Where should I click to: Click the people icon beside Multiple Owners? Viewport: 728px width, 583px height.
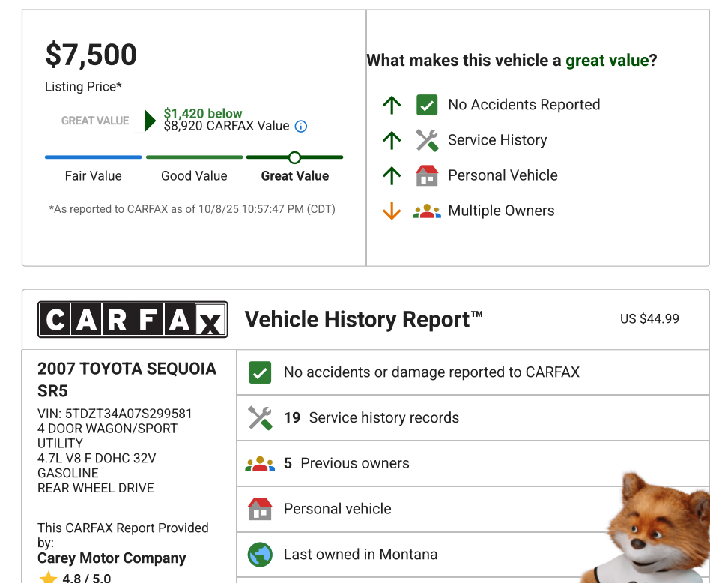[427, 211]
